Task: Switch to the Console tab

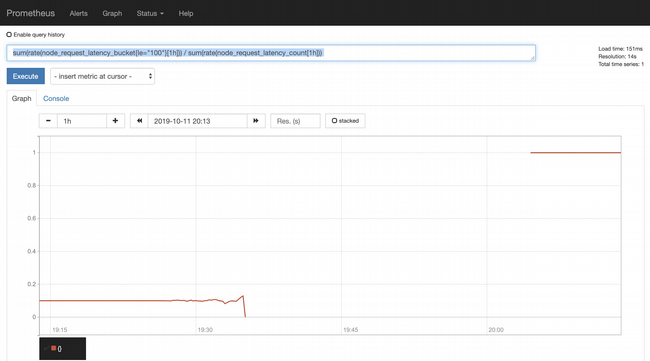Action: [x=56, y=99]
